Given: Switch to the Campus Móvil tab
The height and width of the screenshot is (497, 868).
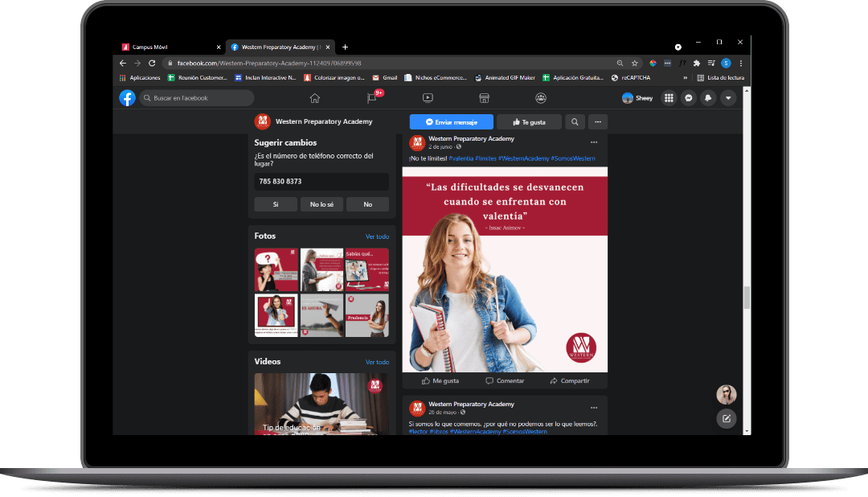Looking at the screenshot, I should [x=170, y=47].
